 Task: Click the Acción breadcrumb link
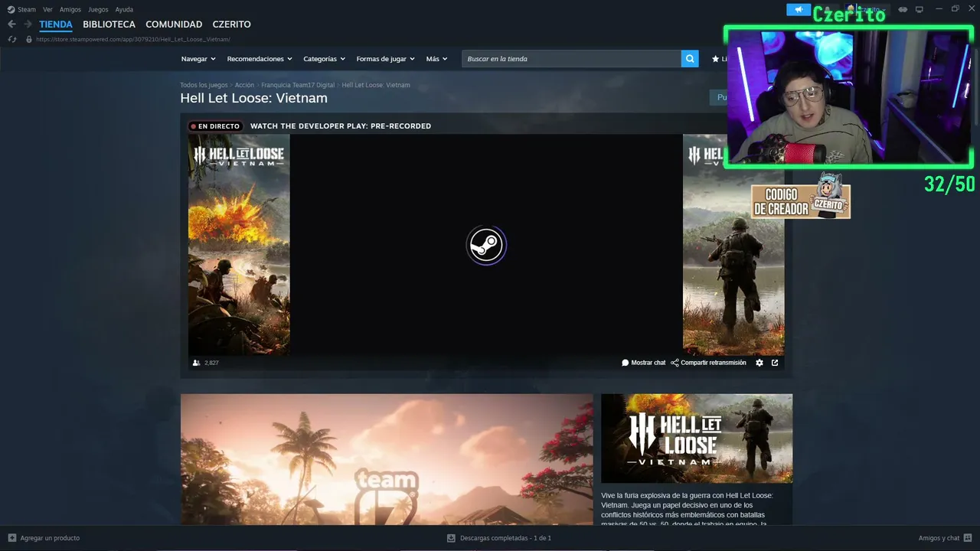point(244,85)
